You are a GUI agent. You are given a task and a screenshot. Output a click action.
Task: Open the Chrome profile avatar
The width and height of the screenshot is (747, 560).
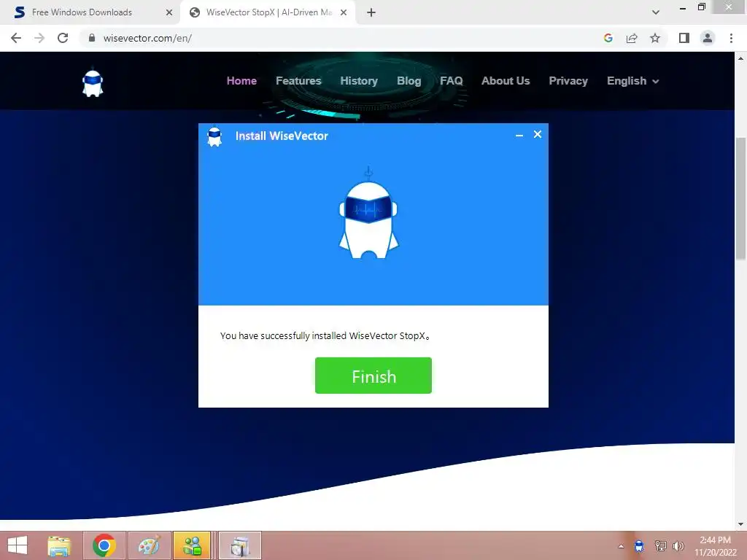[x=708, y=38]
